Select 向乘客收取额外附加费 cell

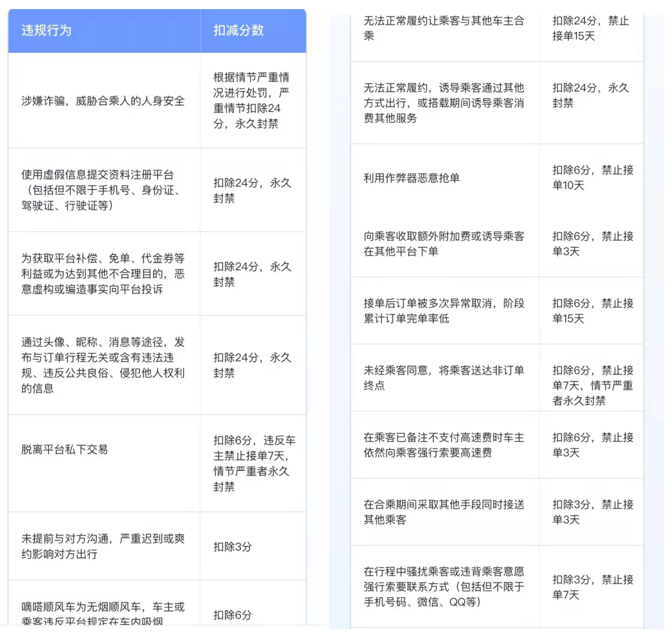pos(445,244)
